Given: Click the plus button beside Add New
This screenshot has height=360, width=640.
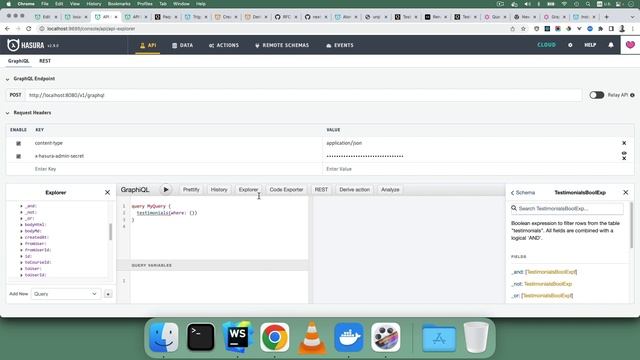Looking at the screenshot, I should (x=108, y=294).
